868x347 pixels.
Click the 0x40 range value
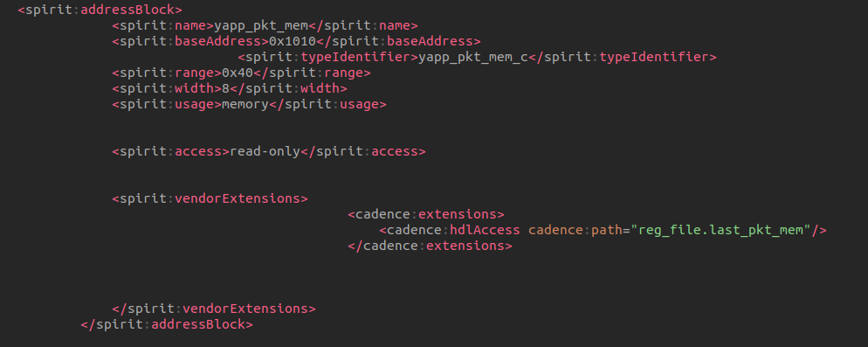[238, 73]
